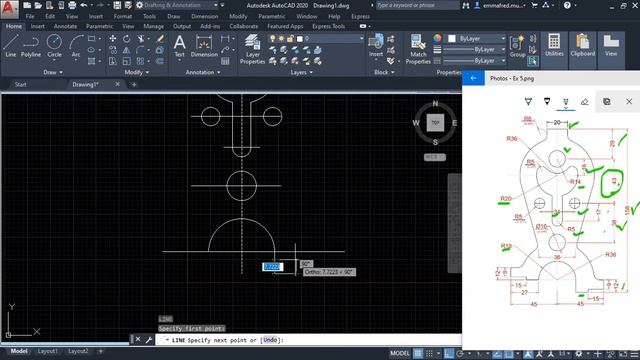640x360 pixels.
Task: Click the Dimension tool
Action: (204, 46)
